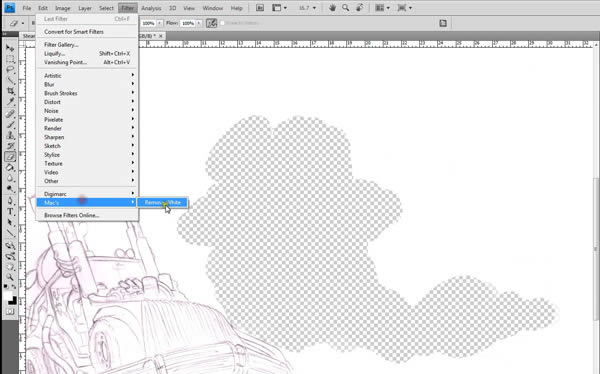This screenshot has height=374, width=600.
Task: Select the Crop tool
Action: pos(10,91)
